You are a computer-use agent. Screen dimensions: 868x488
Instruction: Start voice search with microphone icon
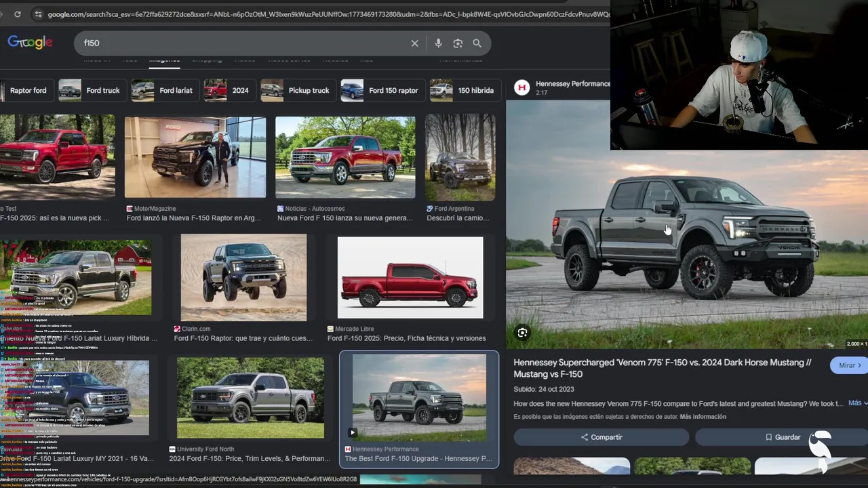(x=438, y=43)
